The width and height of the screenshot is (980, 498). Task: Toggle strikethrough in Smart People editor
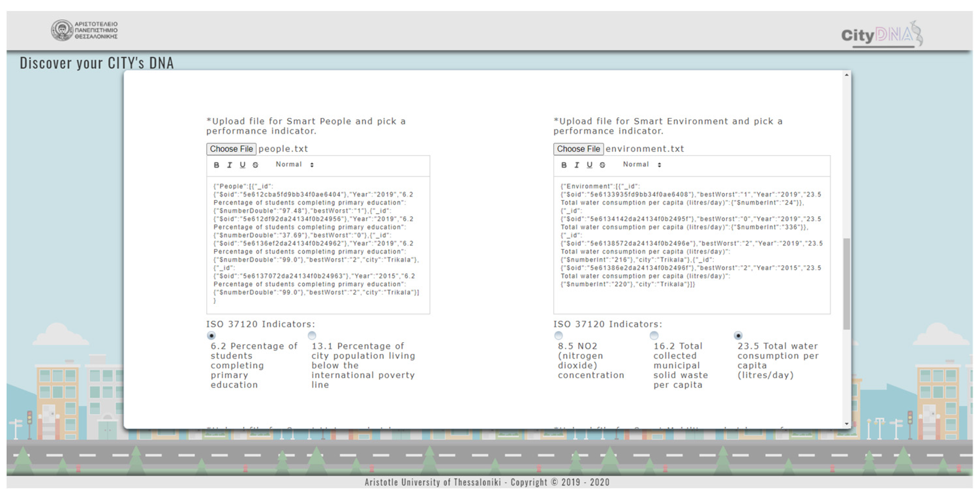[256, 165]
